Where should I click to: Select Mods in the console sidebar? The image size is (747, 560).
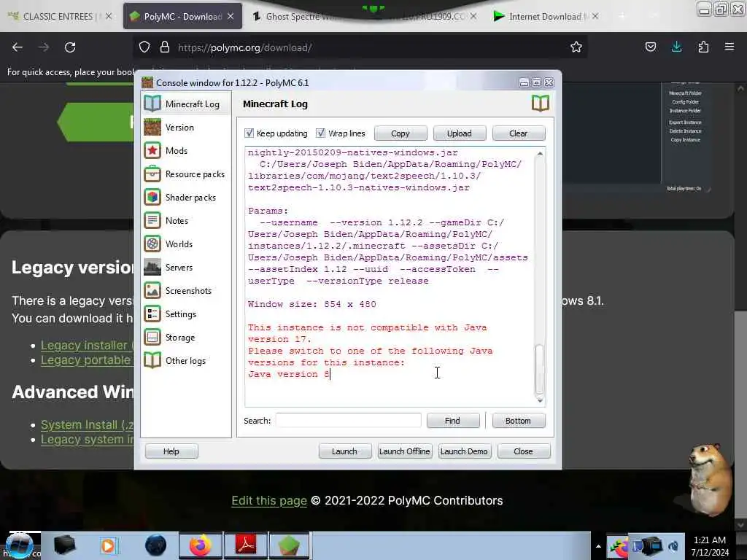point(186,150)
